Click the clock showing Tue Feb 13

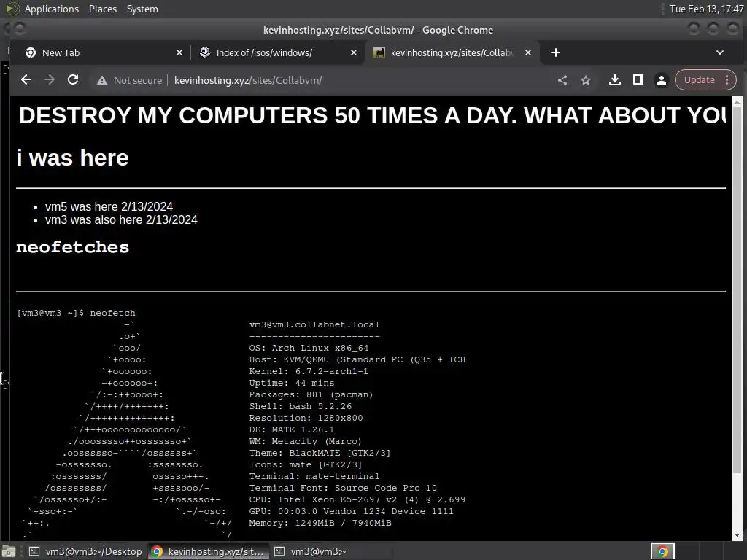click(706, 9)
